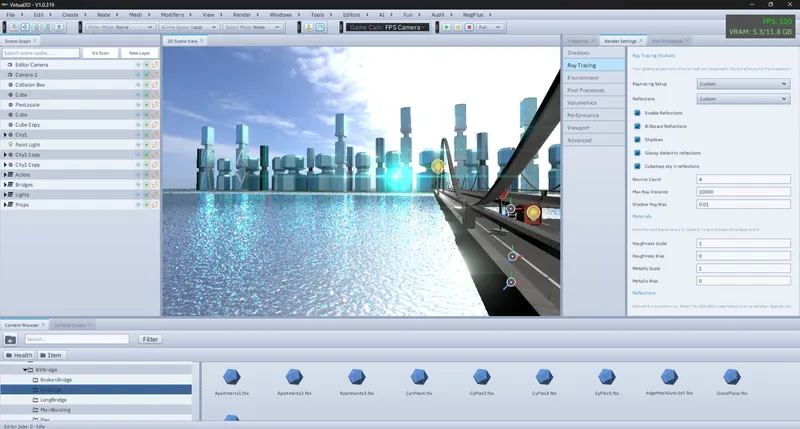Toggle visibility eye for Camera 1
This screenshot has height=429, width=800.
138,75
